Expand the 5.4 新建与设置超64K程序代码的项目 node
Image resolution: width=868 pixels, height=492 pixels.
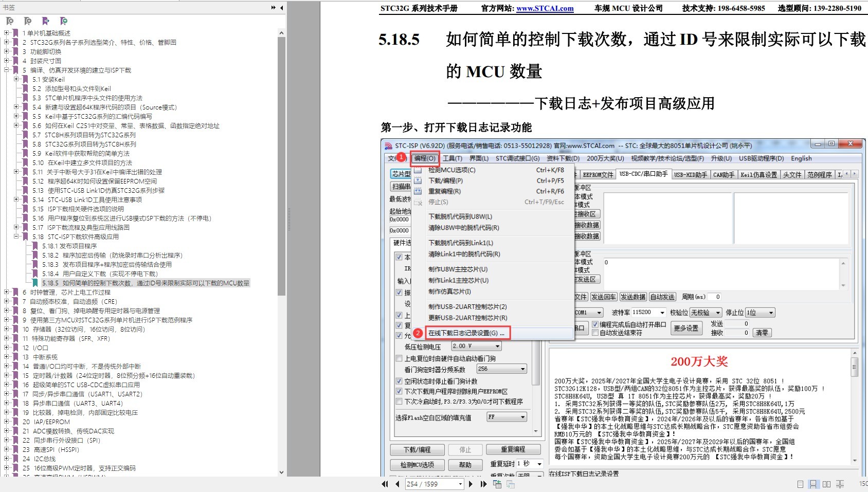[16, 107]
